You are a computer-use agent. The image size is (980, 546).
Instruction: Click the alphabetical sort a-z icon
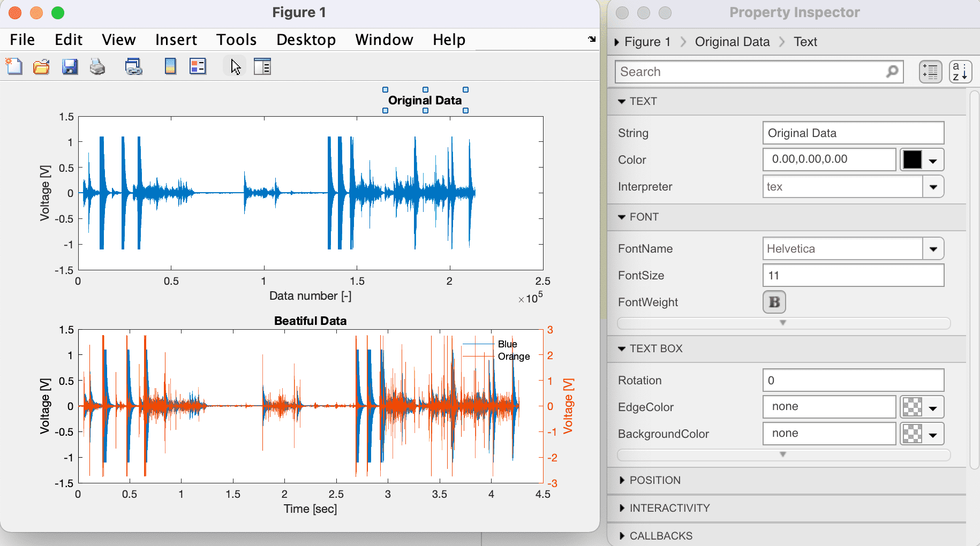coord(961,72)
